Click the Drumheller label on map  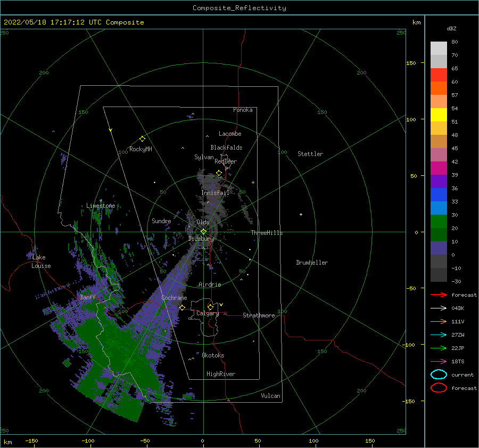(312, 263)
